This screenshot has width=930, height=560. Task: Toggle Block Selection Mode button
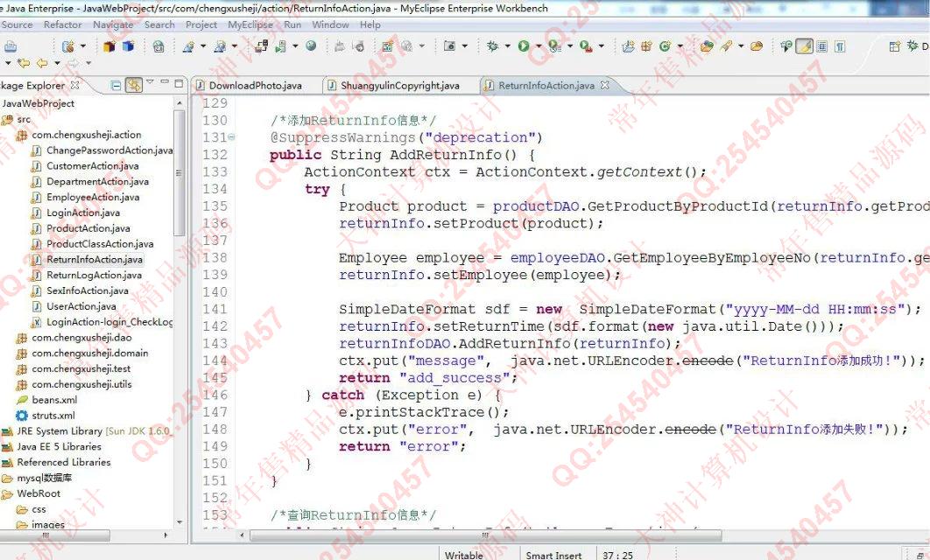point(822,46)
